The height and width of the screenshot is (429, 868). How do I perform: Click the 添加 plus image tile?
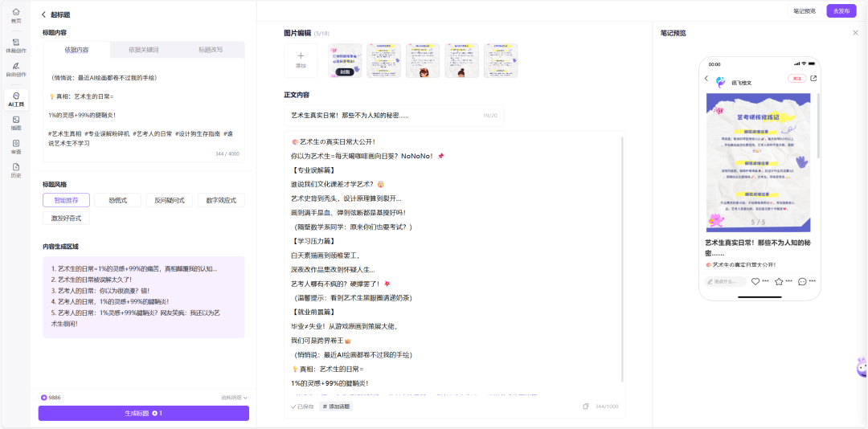301,60
